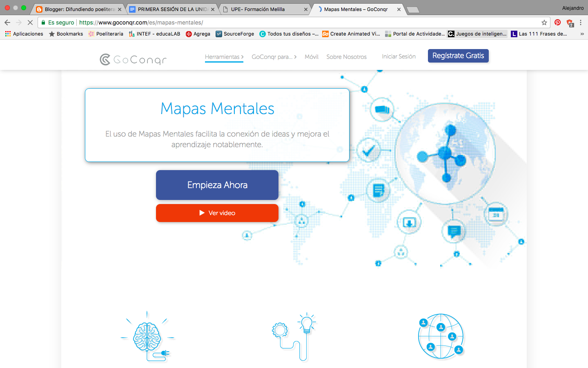Viewport: 588px width, 368px height.
Task: Open the Juegos de inteligen... bookmark
Action: pos(477,34)
